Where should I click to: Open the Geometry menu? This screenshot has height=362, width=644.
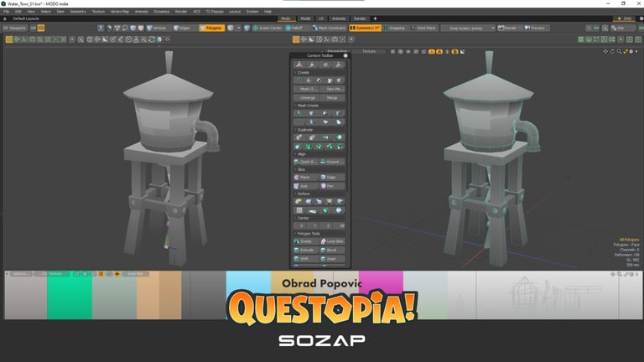click(x=78, y=12)
